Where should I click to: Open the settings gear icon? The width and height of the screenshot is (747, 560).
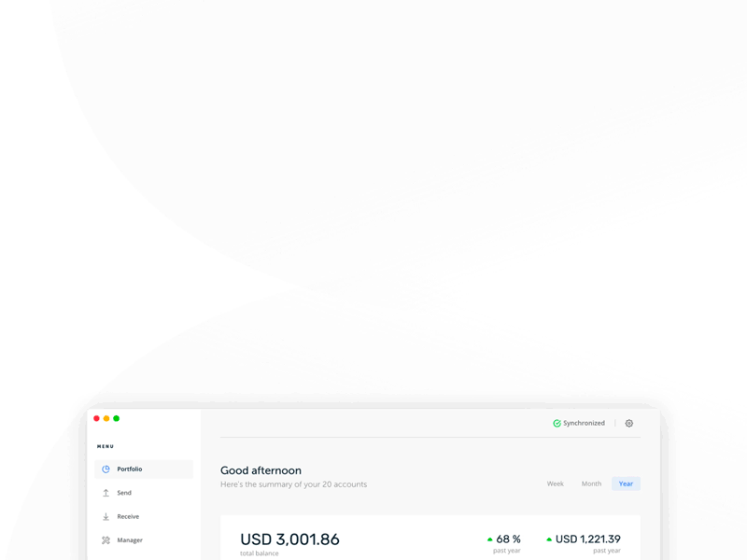coord(628,424)
